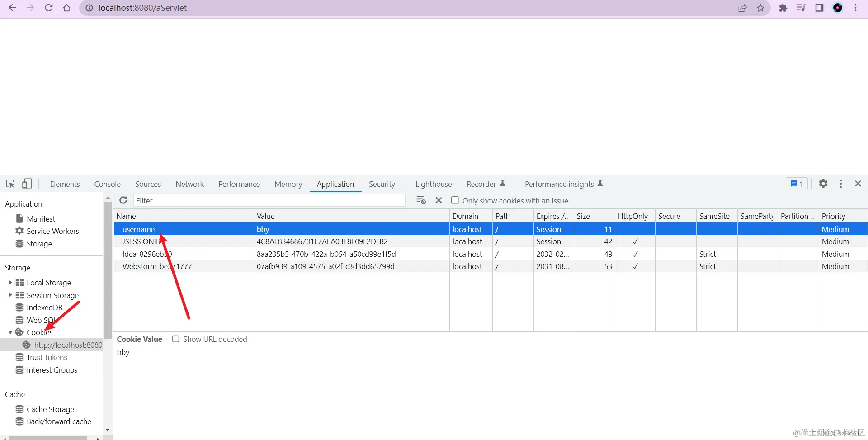Toggle the browser side panel icon
The height and width of the screenshot is (440, 868).
[x=819, y=8]
